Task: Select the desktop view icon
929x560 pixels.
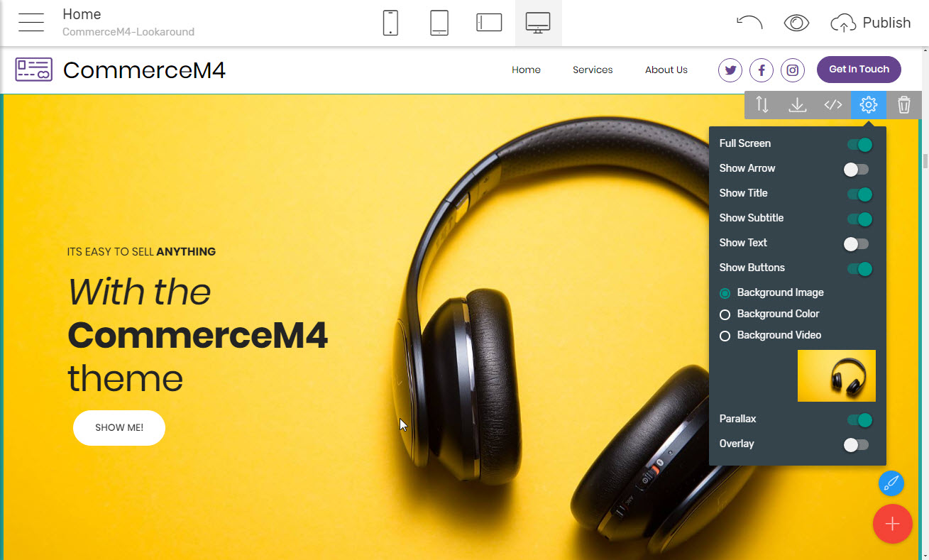Action: pyautogui.click(x=538, y=23)
